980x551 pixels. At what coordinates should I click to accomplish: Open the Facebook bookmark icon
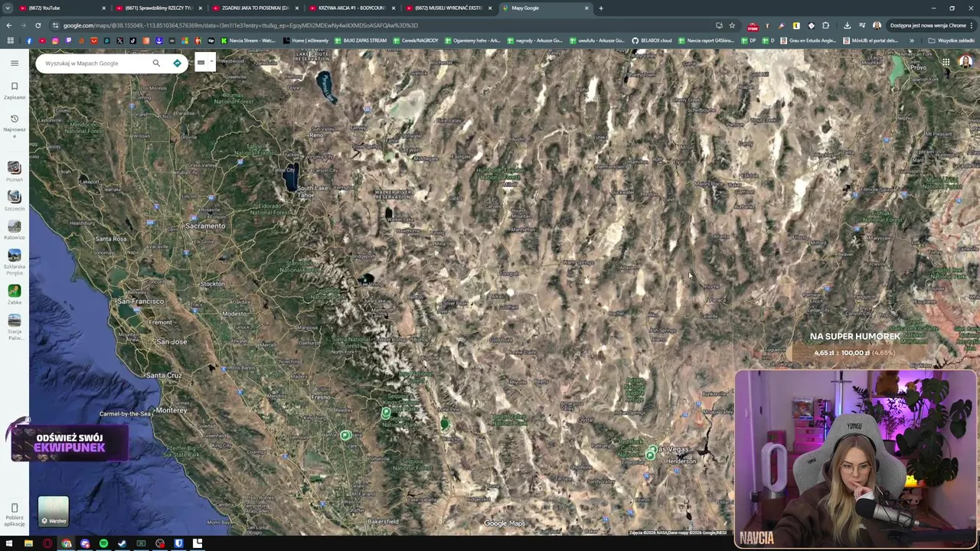pyautogui.click(x=29, y=41)
